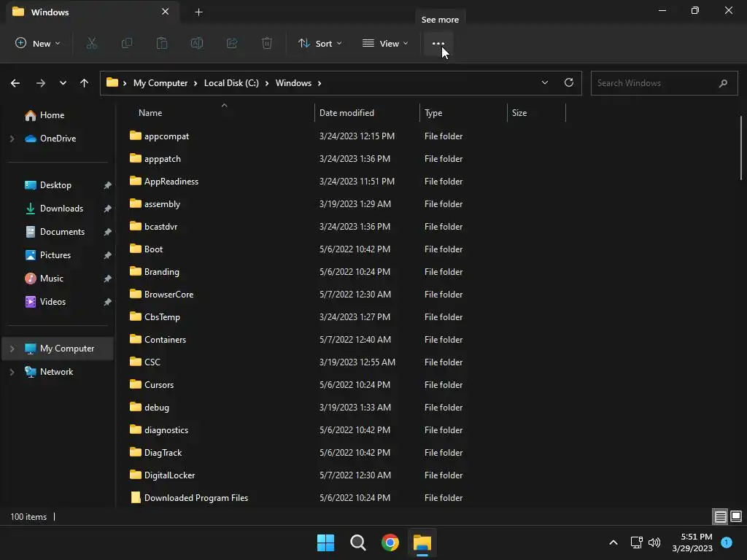The width and height of the screenshot is (747, 560).
Task: Open Pictures quick access folder
Action: tap(55, 255)
